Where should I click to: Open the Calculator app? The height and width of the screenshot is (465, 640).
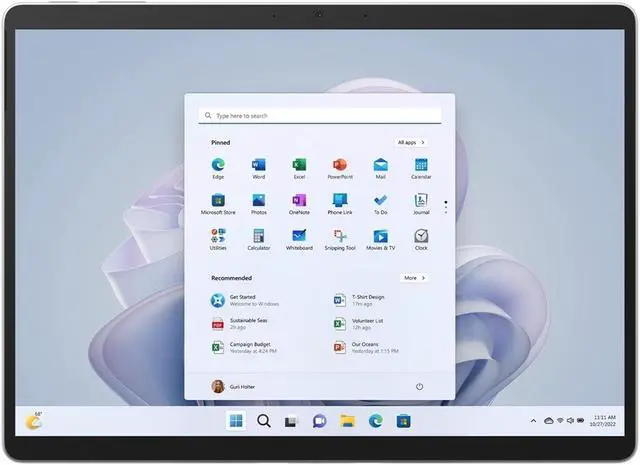[x=259, y=237]
